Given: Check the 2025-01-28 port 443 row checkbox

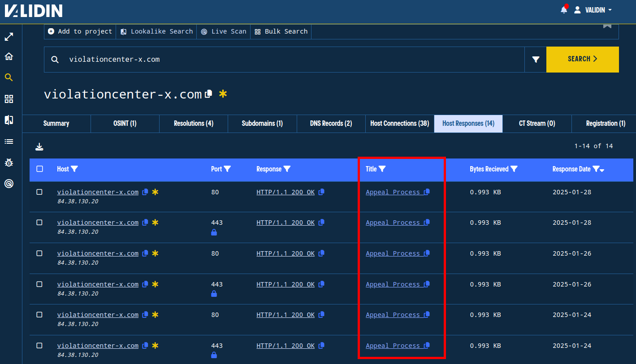Looking at the screenshot, I should 39,222.
